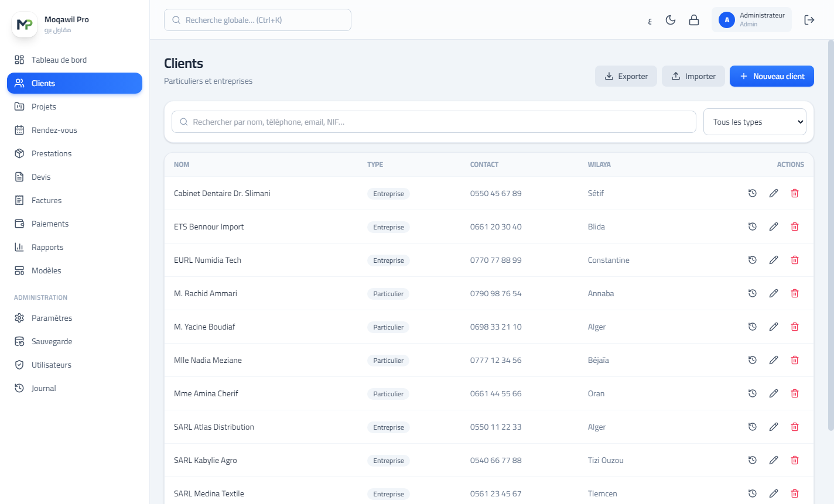Open the Devis page

click(74, 177)
